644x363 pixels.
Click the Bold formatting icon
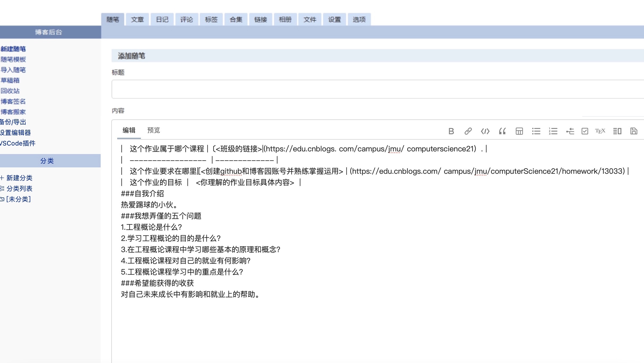tap(451, 131)
